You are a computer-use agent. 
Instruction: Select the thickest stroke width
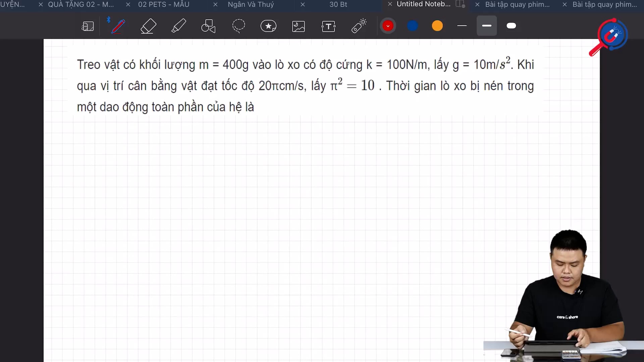[511, 26]
